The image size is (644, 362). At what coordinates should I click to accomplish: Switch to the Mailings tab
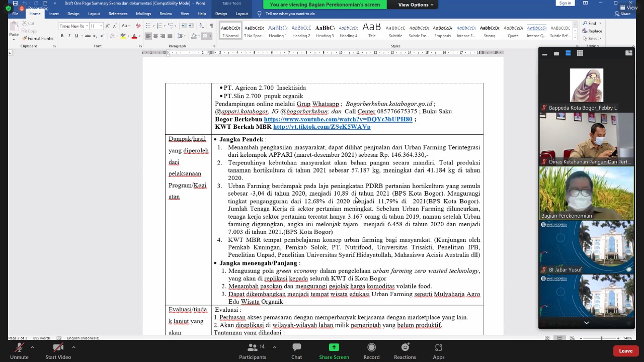coord(143,14)
